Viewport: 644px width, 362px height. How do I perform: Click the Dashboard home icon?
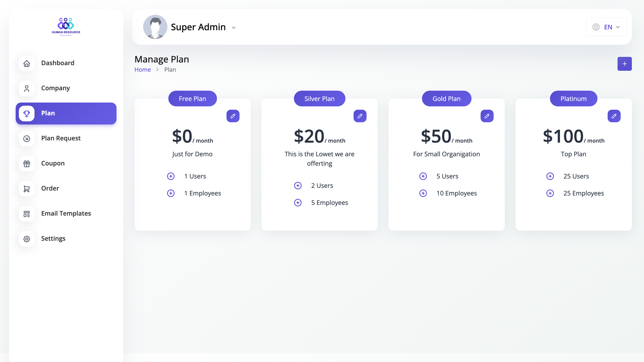tap(27, 63)
